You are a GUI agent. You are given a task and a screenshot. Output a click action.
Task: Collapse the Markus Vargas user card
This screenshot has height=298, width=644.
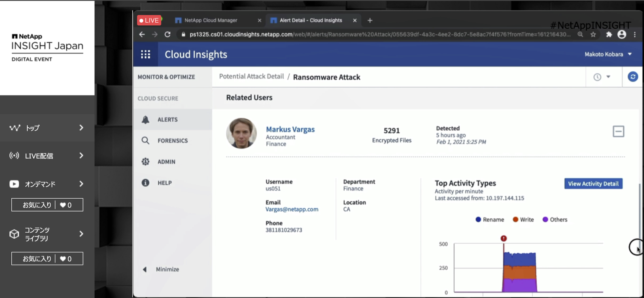point(618,131)
